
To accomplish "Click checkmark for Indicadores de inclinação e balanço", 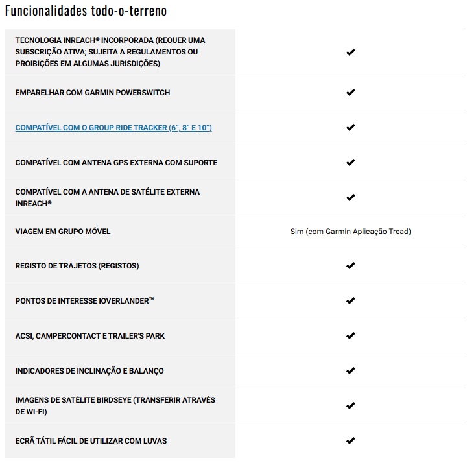I will click(351, 371).
